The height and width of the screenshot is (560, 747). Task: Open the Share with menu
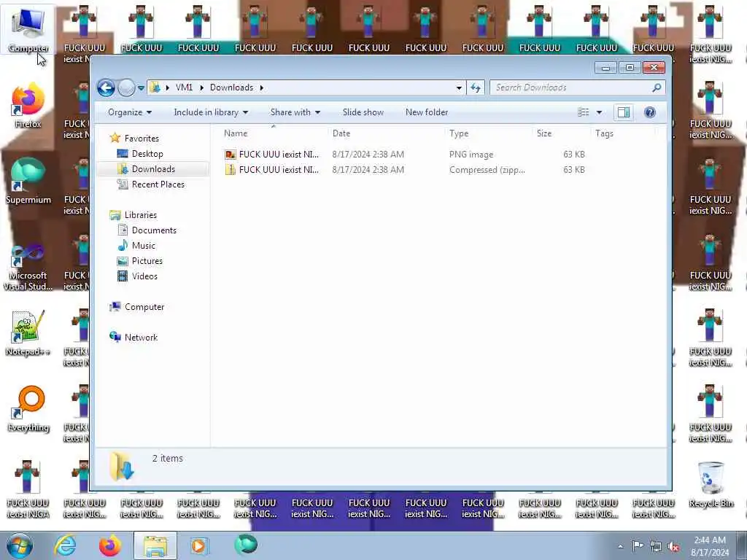point(295,112)
